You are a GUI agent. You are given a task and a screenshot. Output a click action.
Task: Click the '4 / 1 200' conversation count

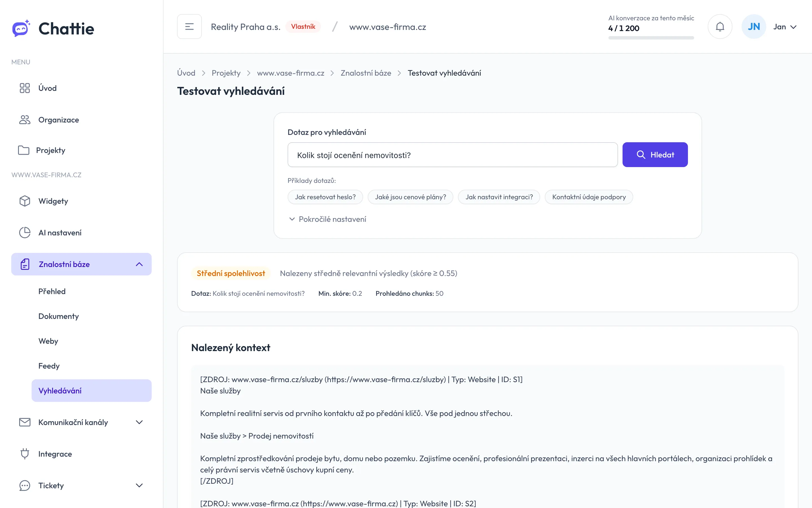pos(624,28)
